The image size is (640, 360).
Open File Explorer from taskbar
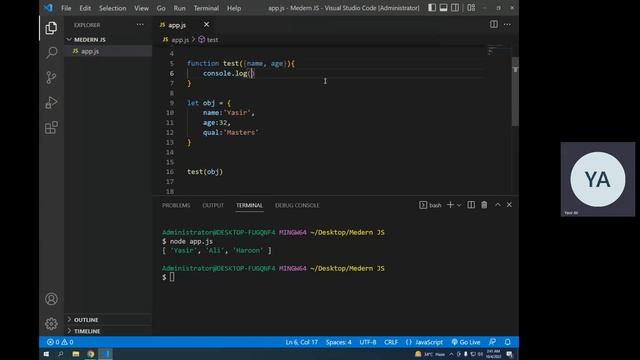click(x=76, y=354)
